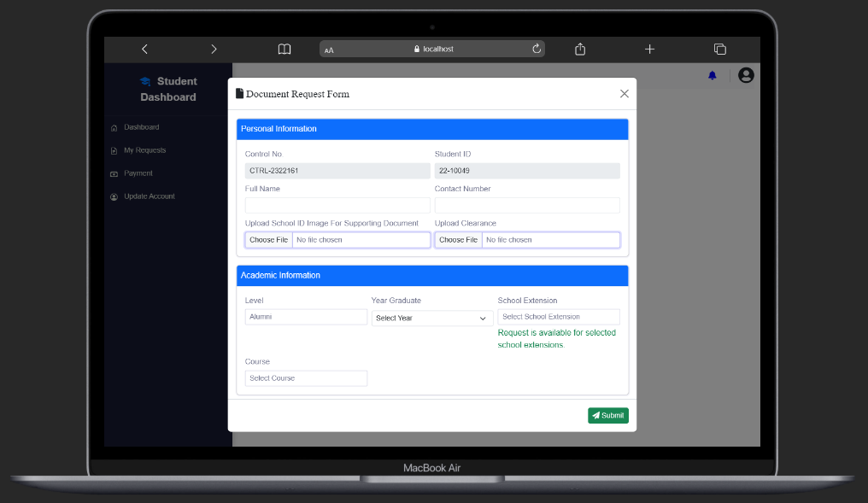Go to My Requests in sidebar
Image resolution: width=868 pixels, height=503 pixels.
(x=144, y=150)
